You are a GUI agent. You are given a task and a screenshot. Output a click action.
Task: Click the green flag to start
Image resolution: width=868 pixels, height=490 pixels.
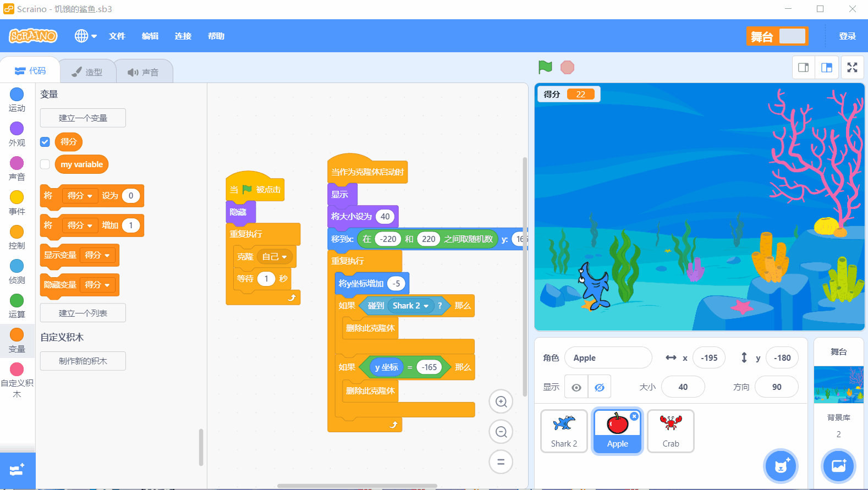pyautogui.click(x=545, y=67)
